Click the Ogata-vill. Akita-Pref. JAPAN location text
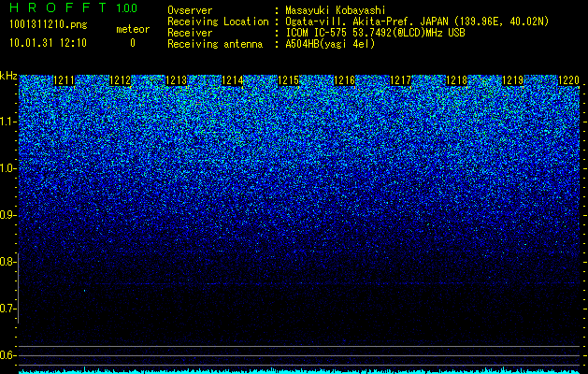This screenshot has height=374, width=588. [x=417, y=22]
